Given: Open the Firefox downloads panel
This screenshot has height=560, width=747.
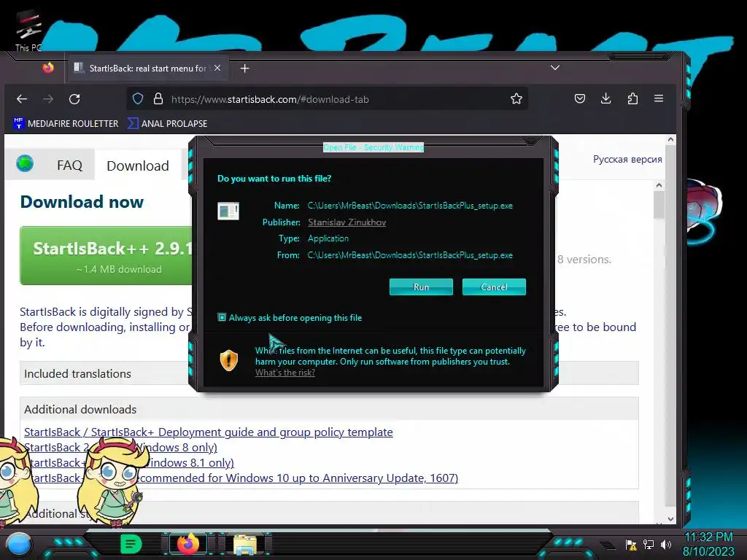Looking at the screenshot, I should [606, 98].
